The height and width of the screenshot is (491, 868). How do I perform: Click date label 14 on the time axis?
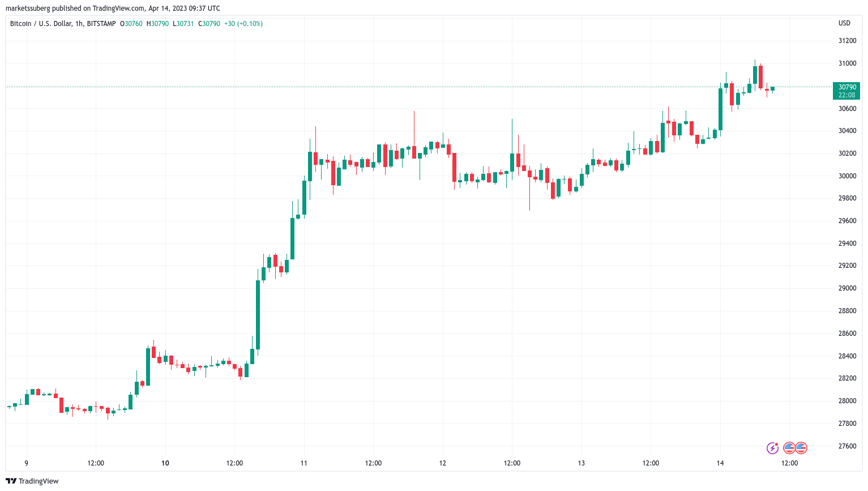tap(720, 463)
